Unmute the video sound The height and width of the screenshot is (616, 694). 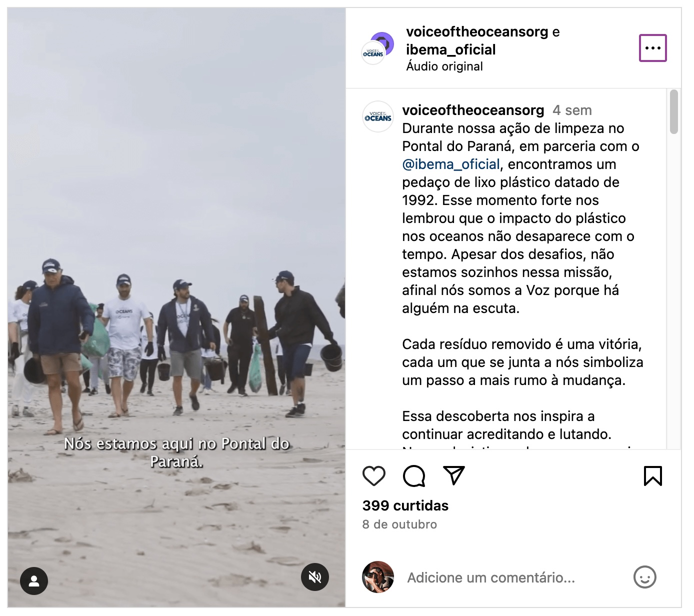pyautogui.click(x=315, y=577)
